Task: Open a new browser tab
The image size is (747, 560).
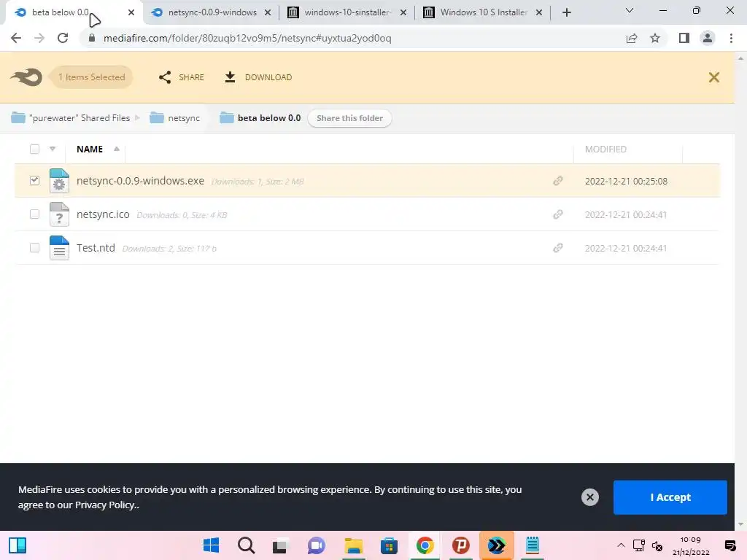Action: pos(566,13)
